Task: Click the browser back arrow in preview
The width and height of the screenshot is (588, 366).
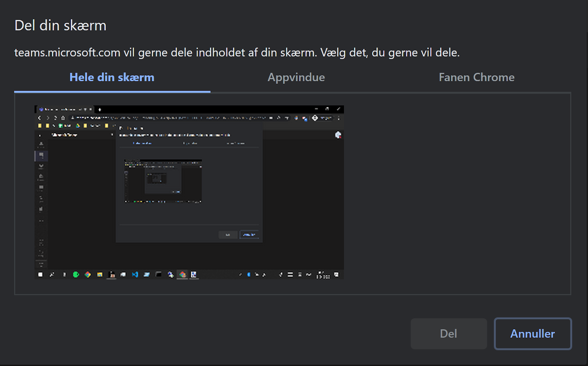Action: (x=40, y=118)
